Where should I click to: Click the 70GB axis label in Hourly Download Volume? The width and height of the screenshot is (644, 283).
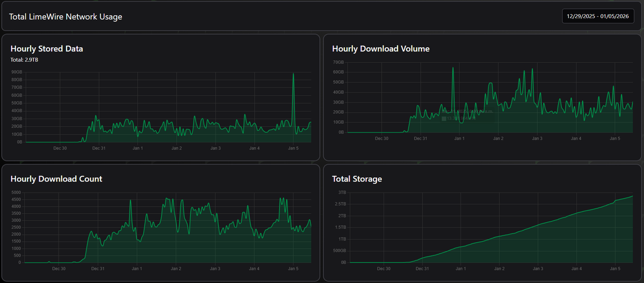pos(338,62)
